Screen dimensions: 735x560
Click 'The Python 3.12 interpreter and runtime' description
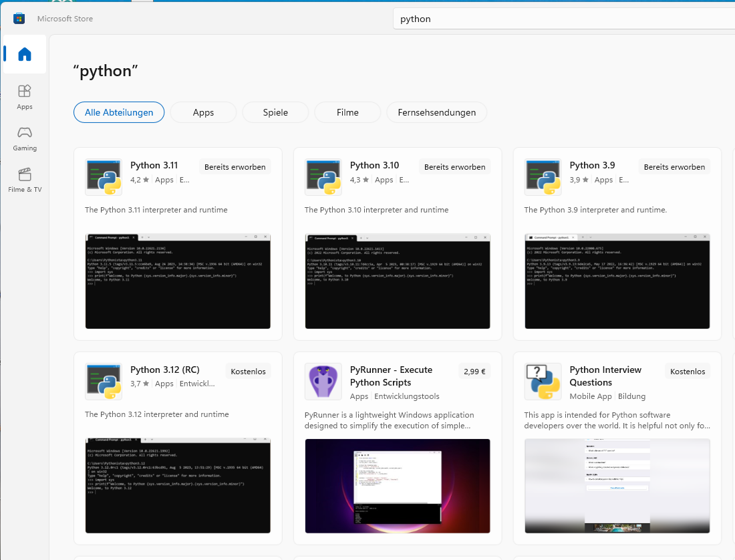[157, 414]
